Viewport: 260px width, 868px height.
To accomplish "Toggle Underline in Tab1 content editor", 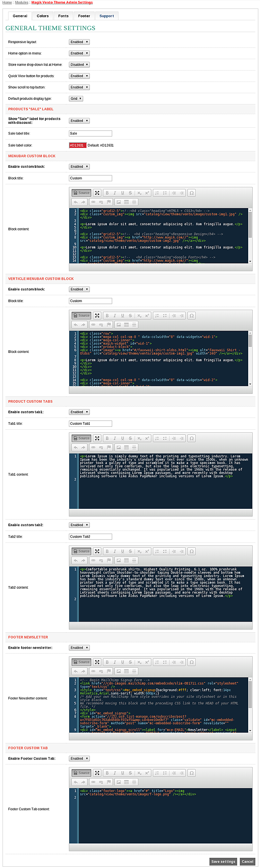I will pos(122,438).
